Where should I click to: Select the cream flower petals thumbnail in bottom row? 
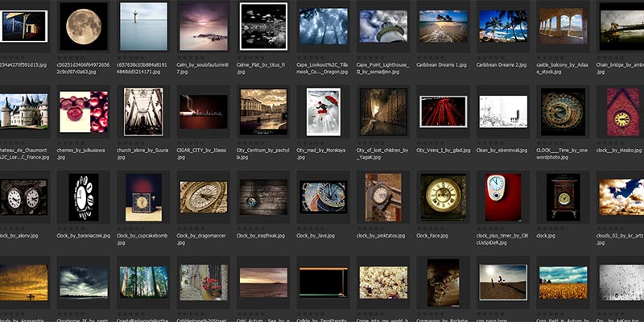click(x=384, y=283)
